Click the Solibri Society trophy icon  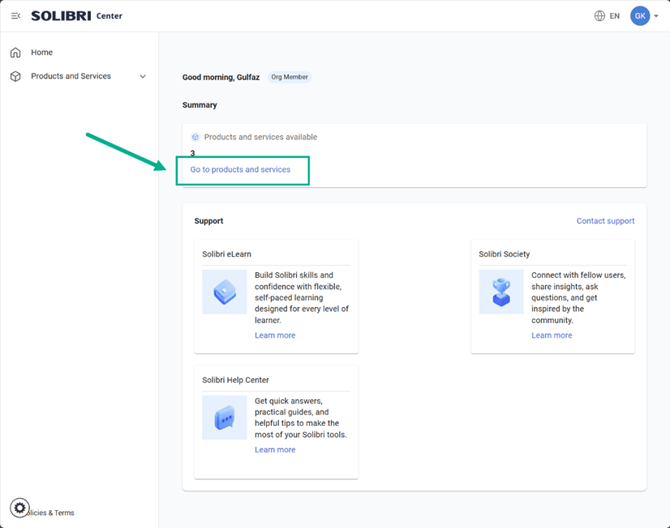(501, 292)
